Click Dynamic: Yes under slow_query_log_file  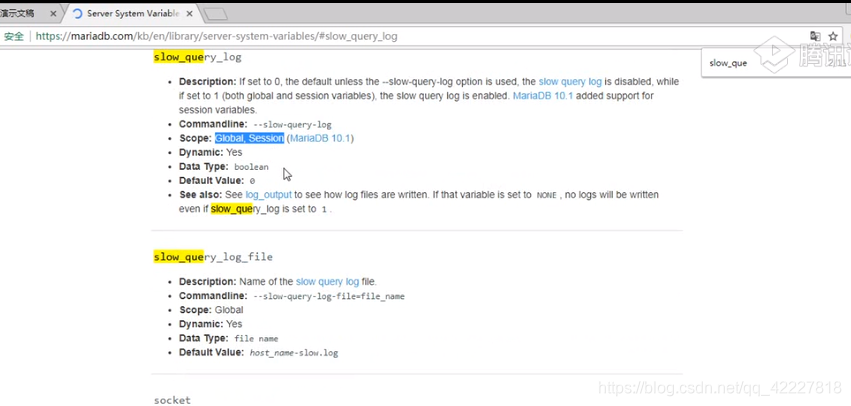pyautogui.click(x=211, y=324)
